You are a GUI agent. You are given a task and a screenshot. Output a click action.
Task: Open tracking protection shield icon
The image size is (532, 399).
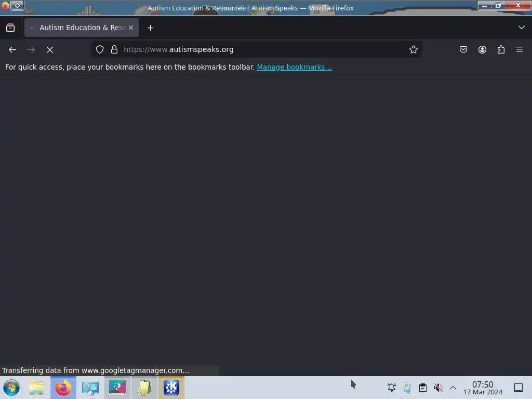click(x=99, y=49)
